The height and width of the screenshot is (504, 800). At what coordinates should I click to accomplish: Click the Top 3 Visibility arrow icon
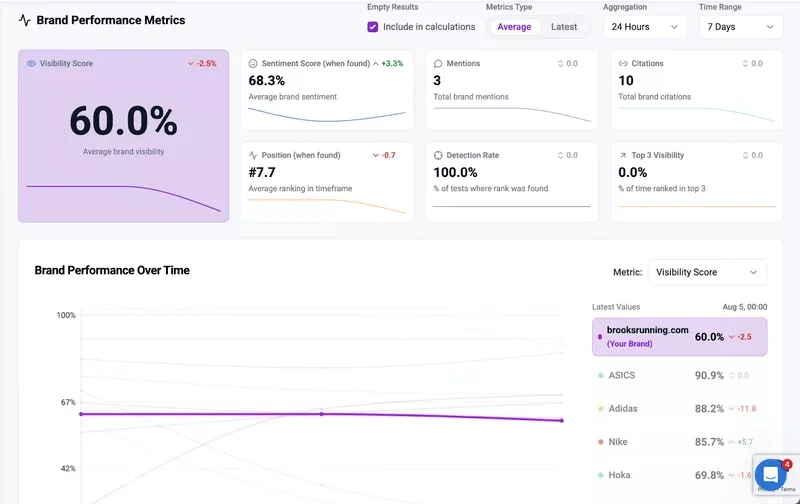tap(623, 156)
